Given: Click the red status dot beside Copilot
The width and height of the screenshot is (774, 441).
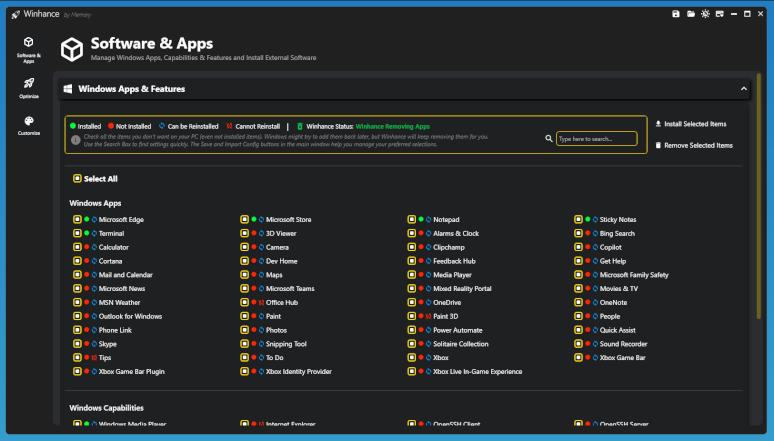Looking at the screenshot, I should (x=587, y=247).
